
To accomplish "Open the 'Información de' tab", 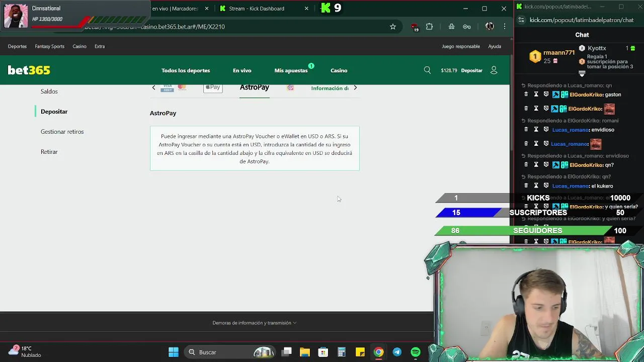I will (x=330, y=88).
